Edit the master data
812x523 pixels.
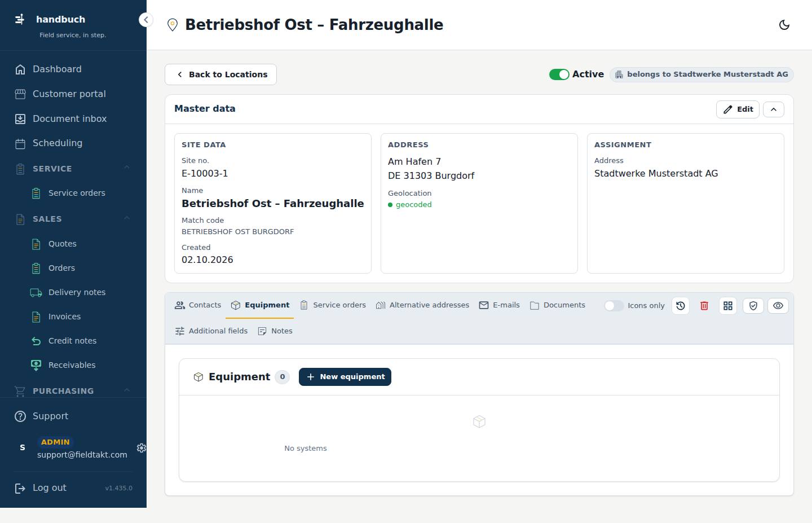coord(738,109)
